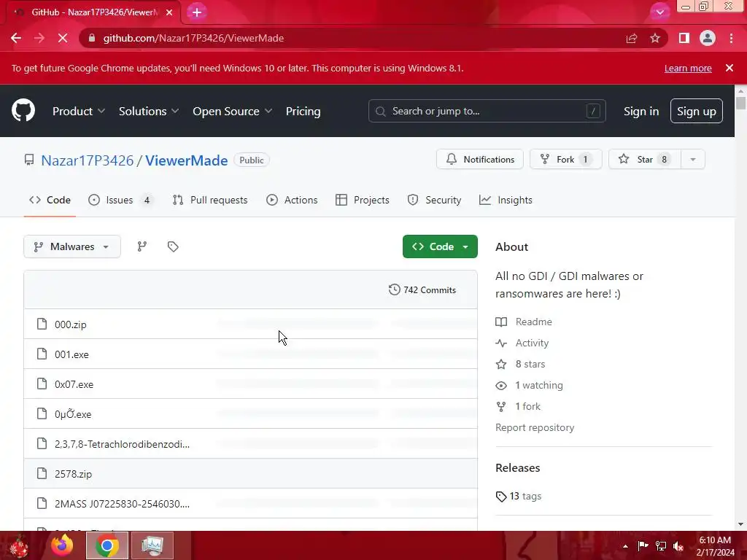Click the share page icon in address bar
The height and width of the screenshot is (560, 747).
(x=632, y=38)
